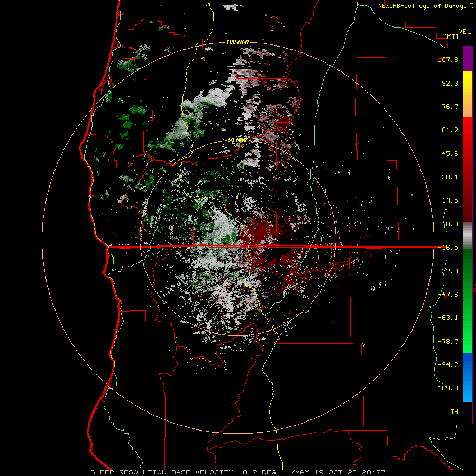
Task: Click the 50 NMI range ring label
Action: [x=237, y=140]
